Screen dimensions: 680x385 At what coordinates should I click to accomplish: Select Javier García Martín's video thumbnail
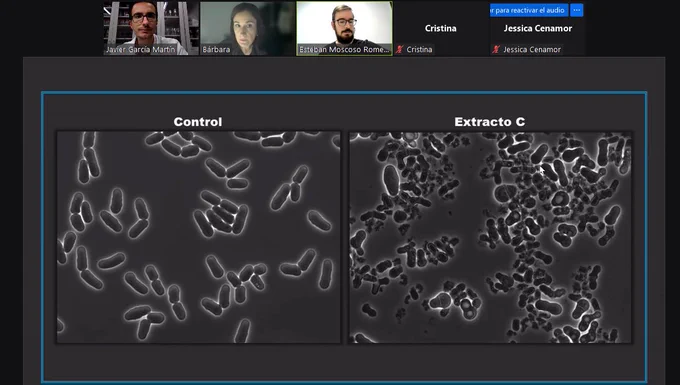pos(151,28)
